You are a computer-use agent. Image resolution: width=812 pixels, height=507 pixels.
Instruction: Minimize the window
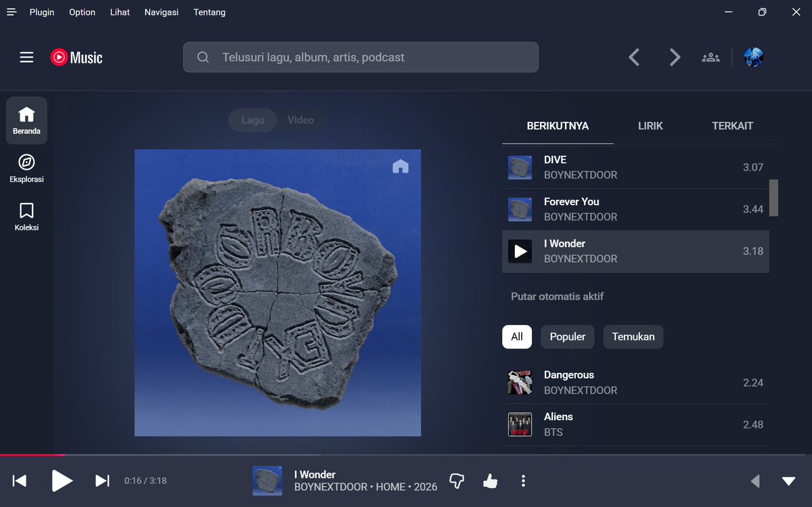[x=729, y=12]
